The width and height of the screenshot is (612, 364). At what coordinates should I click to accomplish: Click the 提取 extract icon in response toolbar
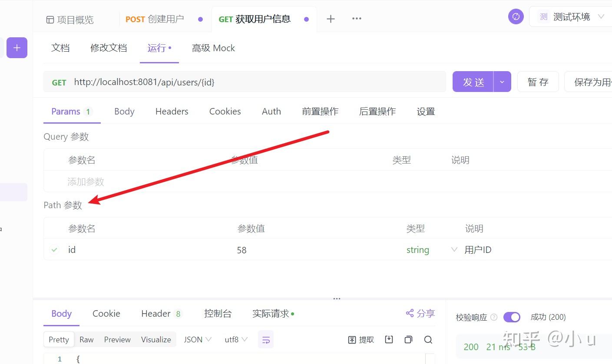click(x=361, y=340)
